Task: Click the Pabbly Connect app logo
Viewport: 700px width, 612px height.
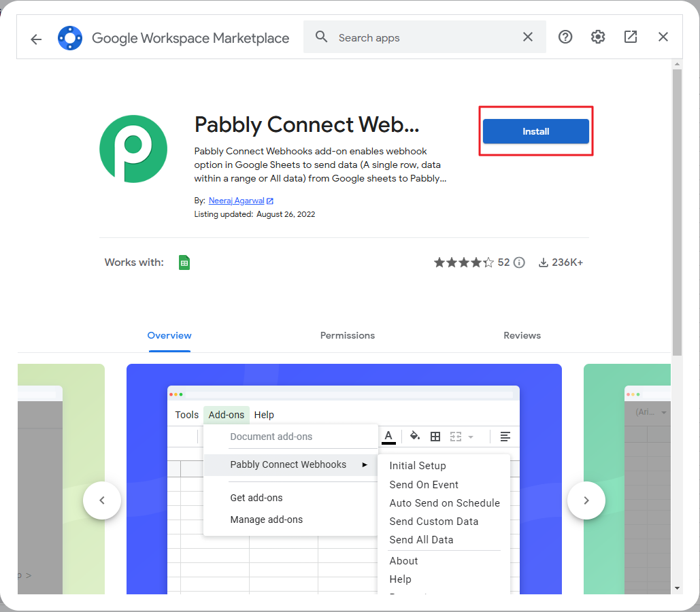Action: [133, 149]
